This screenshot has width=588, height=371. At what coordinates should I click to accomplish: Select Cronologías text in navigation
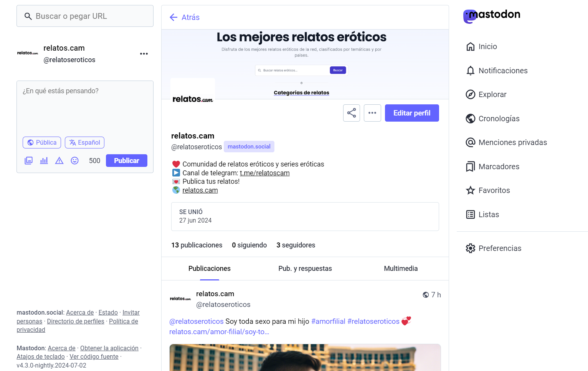[499, 119]
